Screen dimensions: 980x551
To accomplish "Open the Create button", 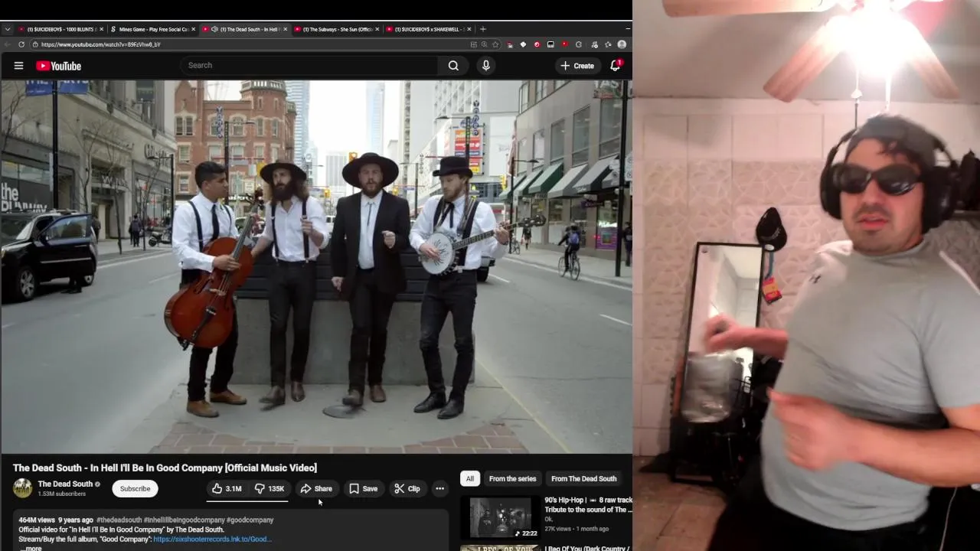I will pyautogui.click(x=577, y=66).
